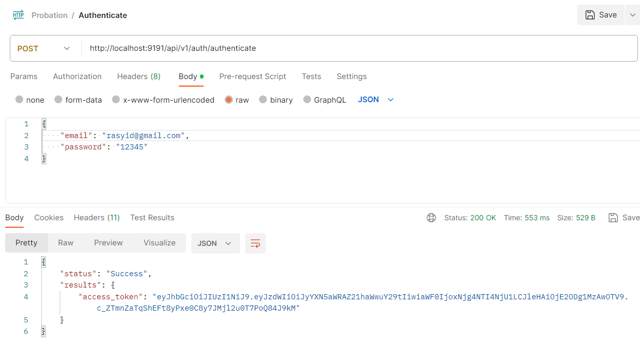The width and height of the screenshot is (640, 364).
Task: Click the globe icon near the response status
Action: pyautogui.click(x=431, y=218)
